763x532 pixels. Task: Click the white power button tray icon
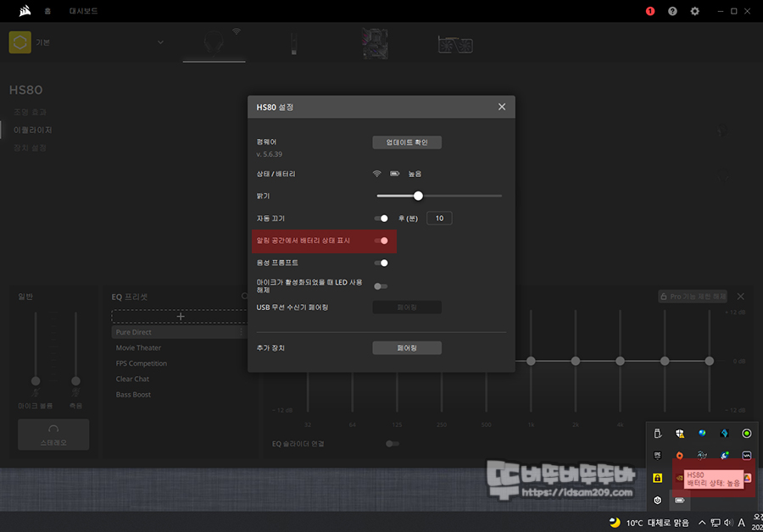coord(657,500)
